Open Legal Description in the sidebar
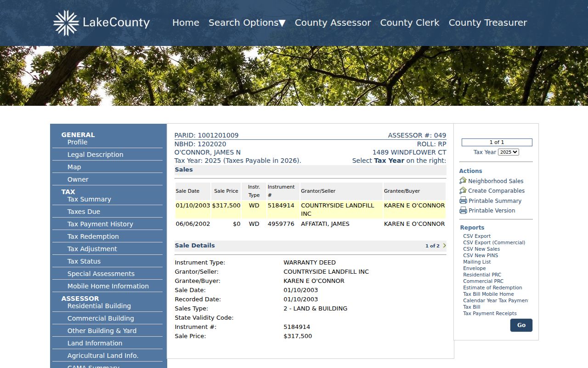This screenshot has height=368, width=588. (96, 155)
